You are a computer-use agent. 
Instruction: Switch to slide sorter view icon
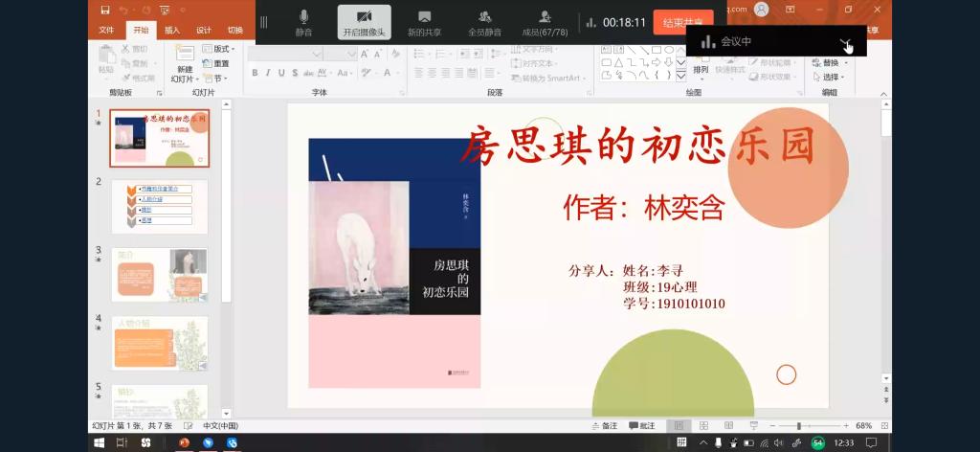click(703, 425)
